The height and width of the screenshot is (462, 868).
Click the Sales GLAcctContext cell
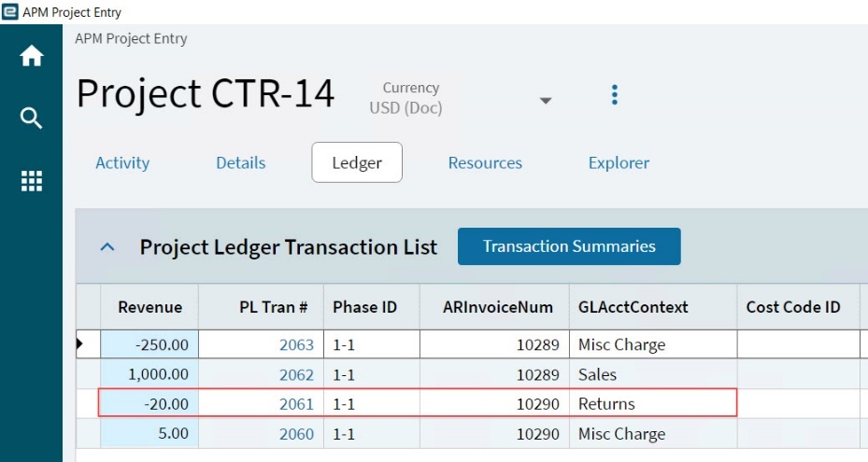point(653,374)
